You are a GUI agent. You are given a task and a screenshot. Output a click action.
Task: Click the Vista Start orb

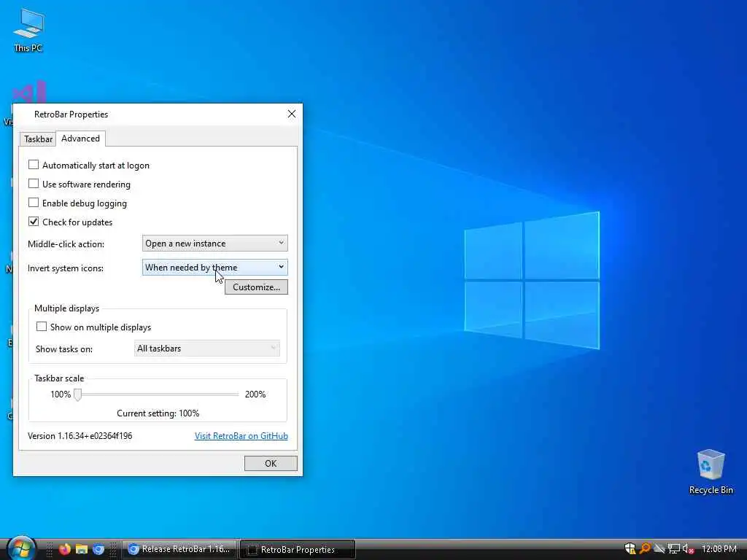[x=21, y=548]
